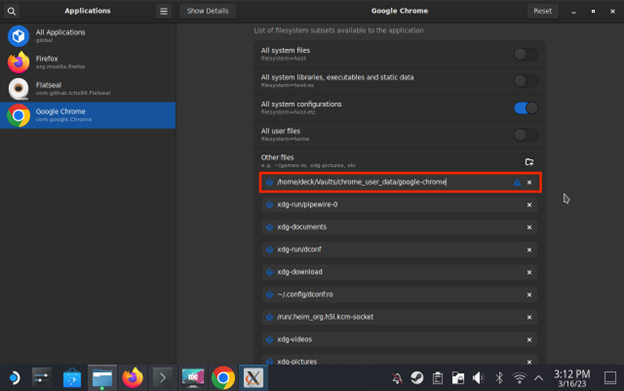Switch to the X app in taskbar

[254, 378]
